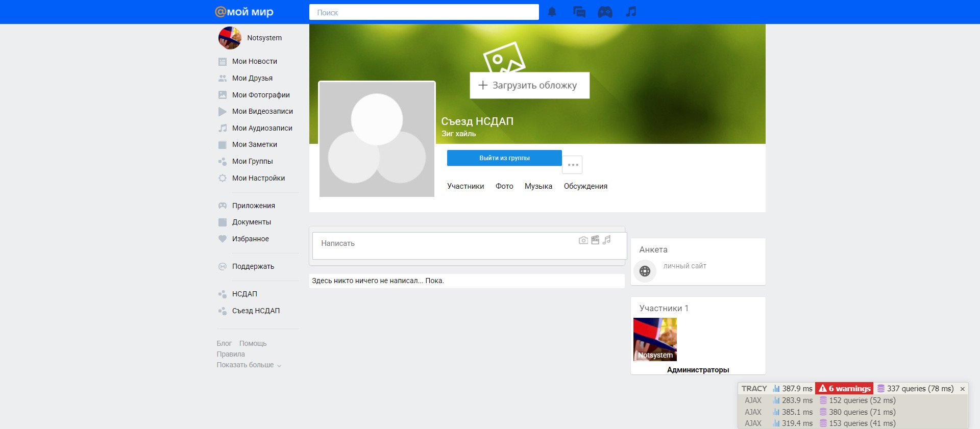Click the Мои Группы groups icon

click(223, 162)
